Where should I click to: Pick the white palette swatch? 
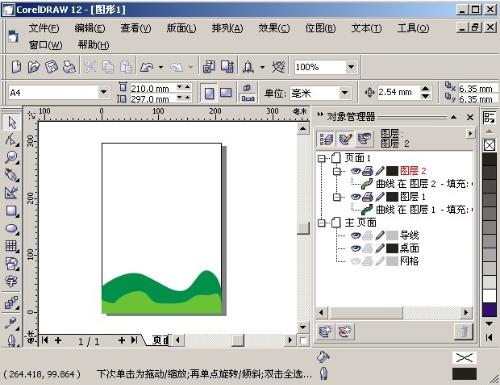point(489,296)
